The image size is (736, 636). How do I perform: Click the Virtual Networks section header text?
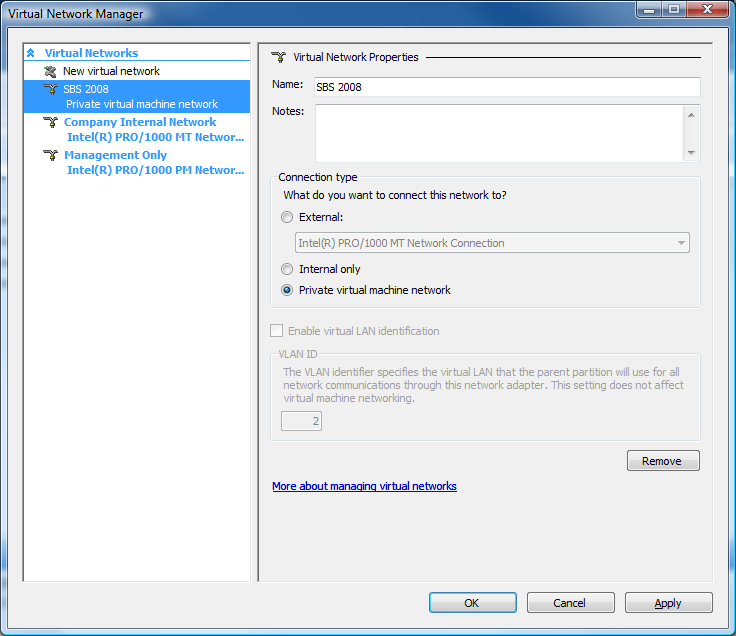click(x=91, y=53)
